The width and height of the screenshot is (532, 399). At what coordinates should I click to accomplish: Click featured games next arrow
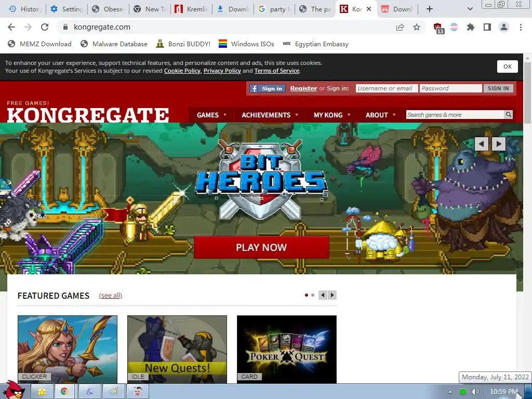point(332,295)
